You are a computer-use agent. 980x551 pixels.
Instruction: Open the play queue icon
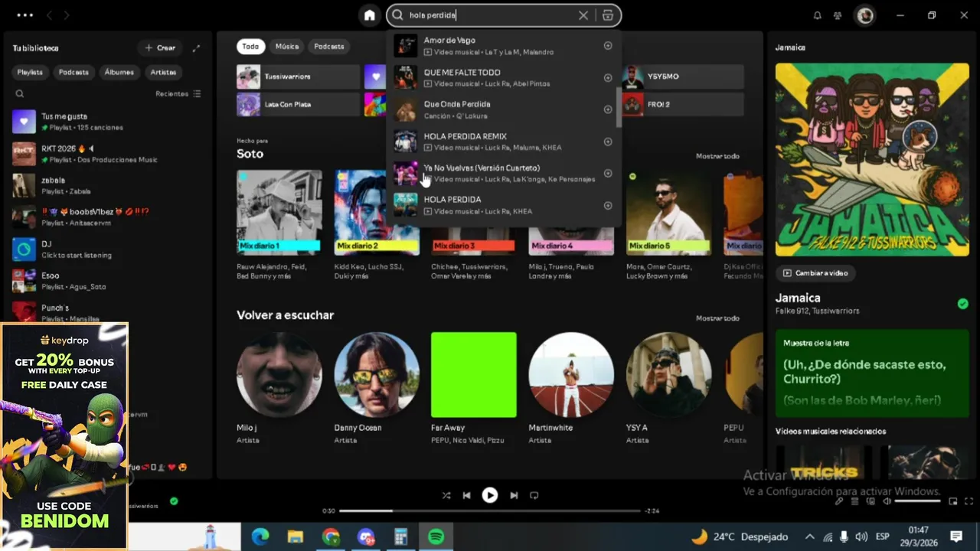[855, 501]
